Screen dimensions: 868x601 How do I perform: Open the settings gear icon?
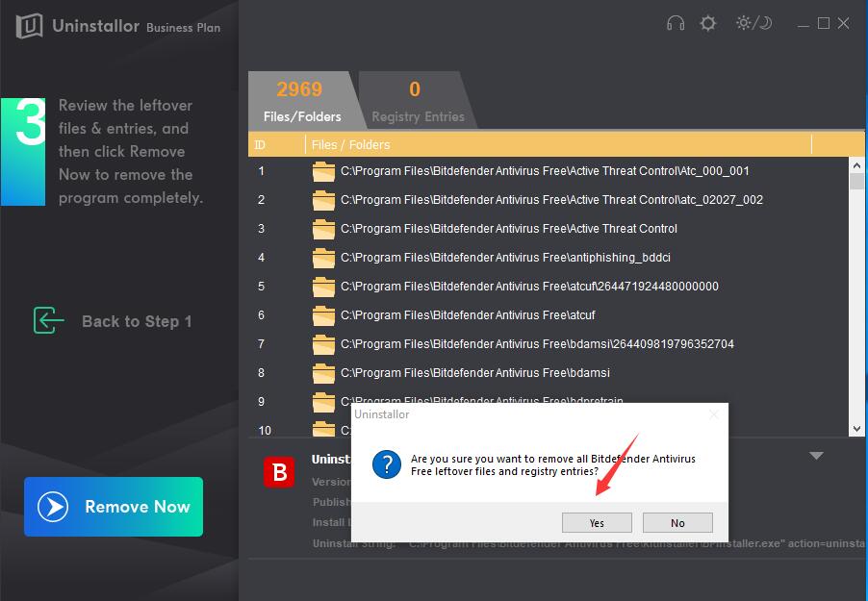pos(708,23)
